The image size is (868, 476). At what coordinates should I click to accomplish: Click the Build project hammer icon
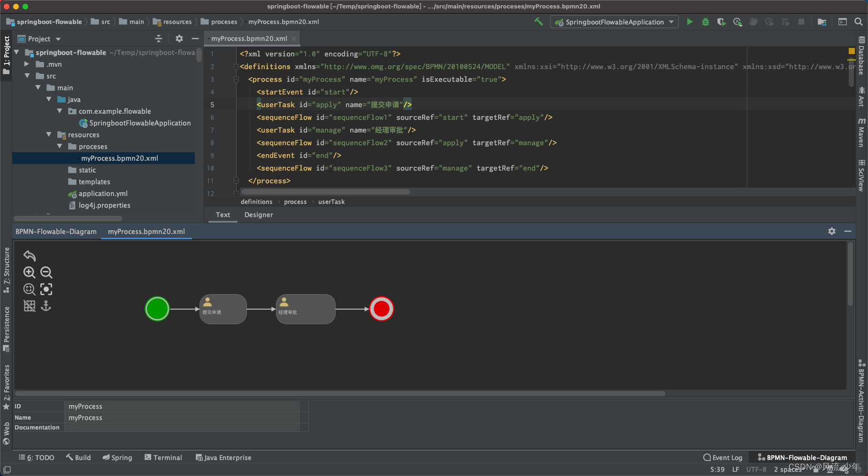coord(538,22)
